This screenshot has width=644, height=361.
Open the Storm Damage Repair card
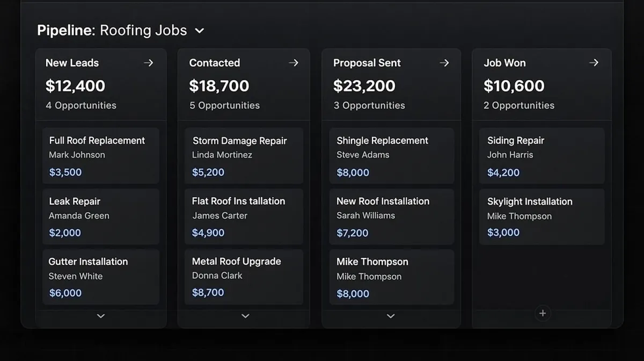pyautogui.click(x=244, y=156)
